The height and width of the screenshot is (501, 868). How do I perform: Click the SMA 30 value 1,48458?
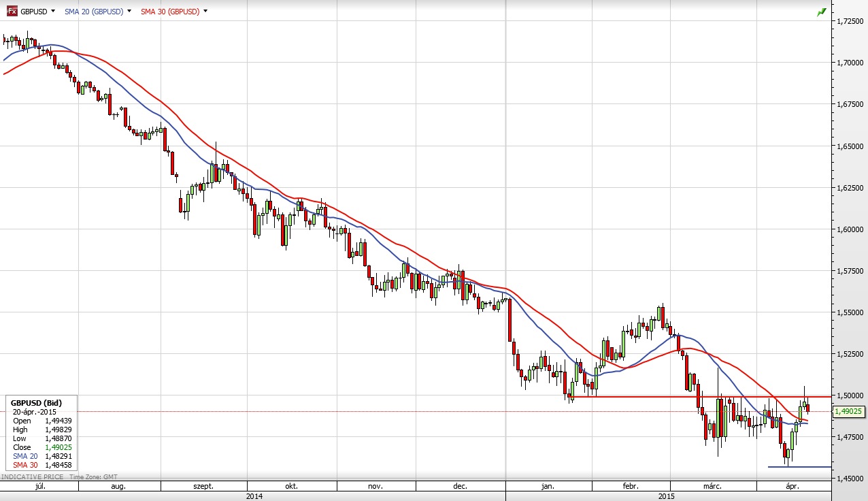pos(58,465)
